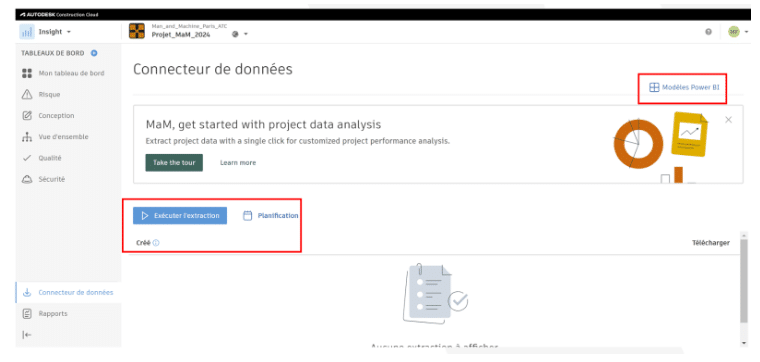Open the help question mark icon
760x362 pixels.
(x=709, y=32)
